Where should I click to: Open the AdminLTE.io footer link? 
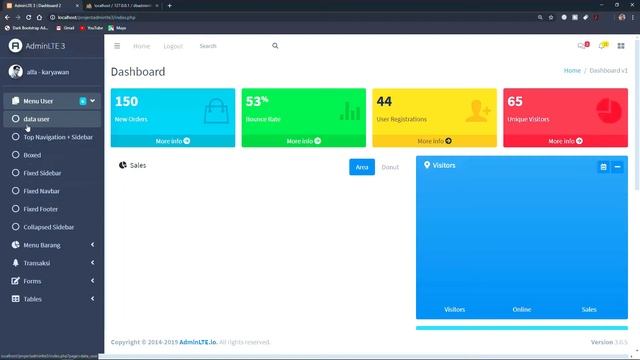[198, 342]
